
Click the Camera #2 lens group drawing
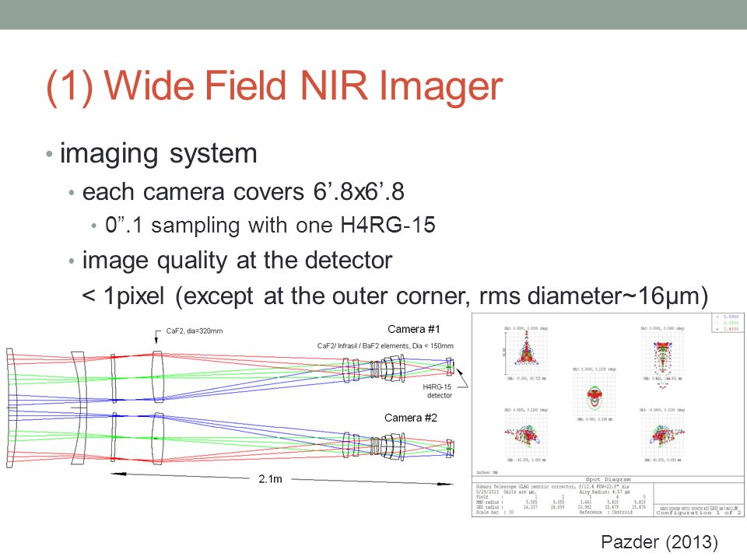pos(374,446)
